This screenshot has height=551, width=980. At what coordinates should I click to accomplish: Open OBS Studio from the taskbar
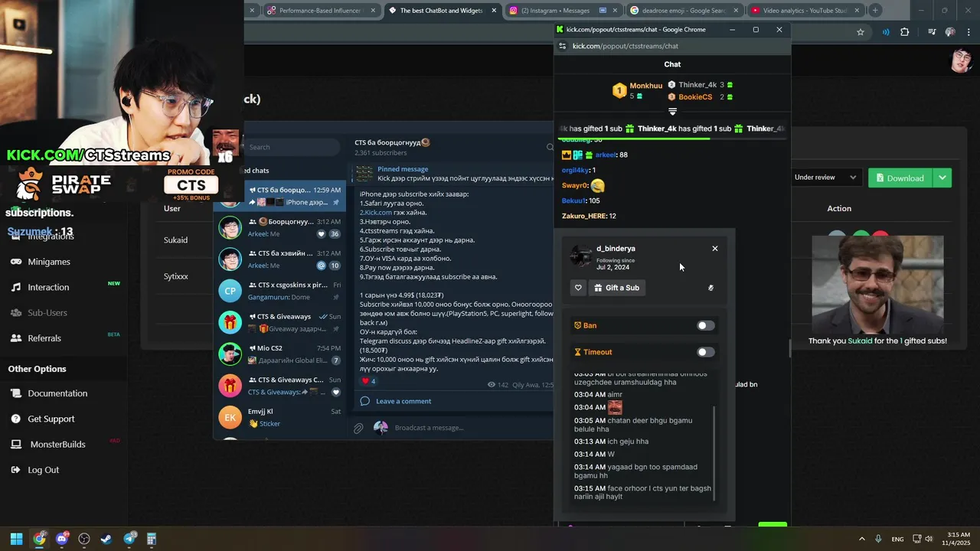tap(84, 539)
